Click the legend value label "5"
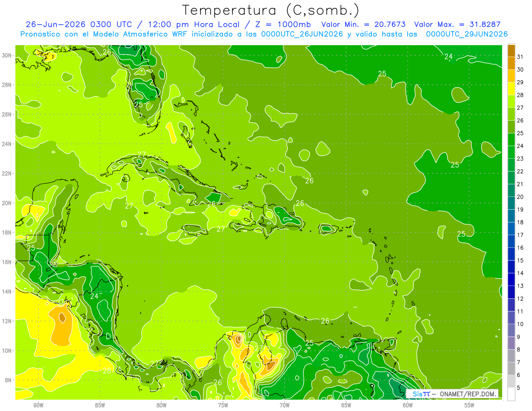The image size is (532, 411). point(519,388)
